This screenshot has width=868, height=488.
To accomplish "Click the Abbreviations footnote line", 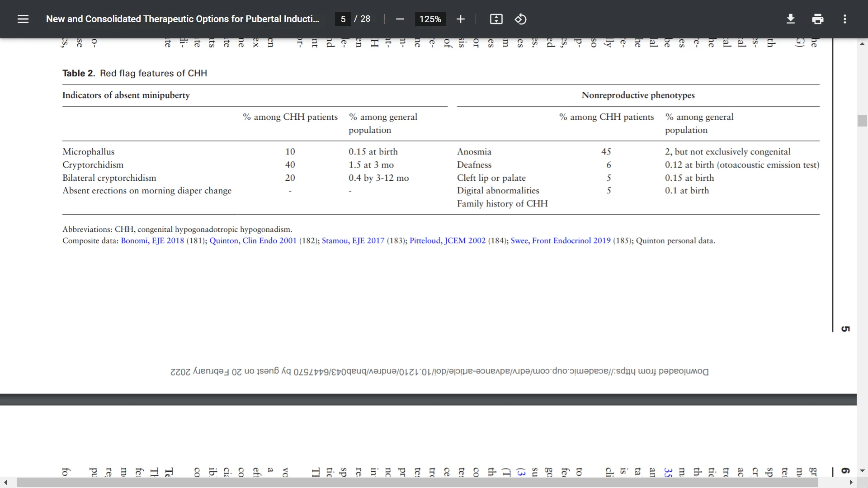I will click(x=177, y=230).
